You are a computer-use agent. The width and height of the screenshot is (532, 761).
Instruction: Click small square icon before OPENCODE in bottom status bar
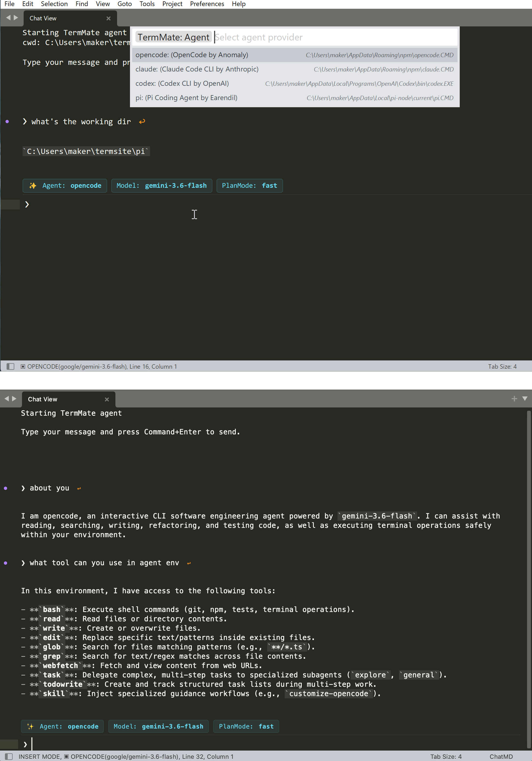click(66, 756)
